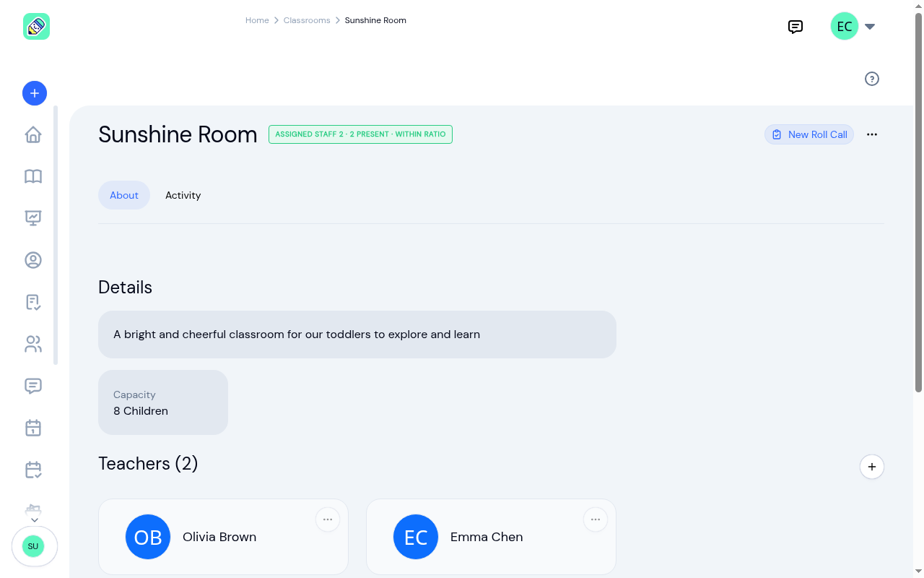Click Sunshine Room breadcrumb text

tap(375, 20)
